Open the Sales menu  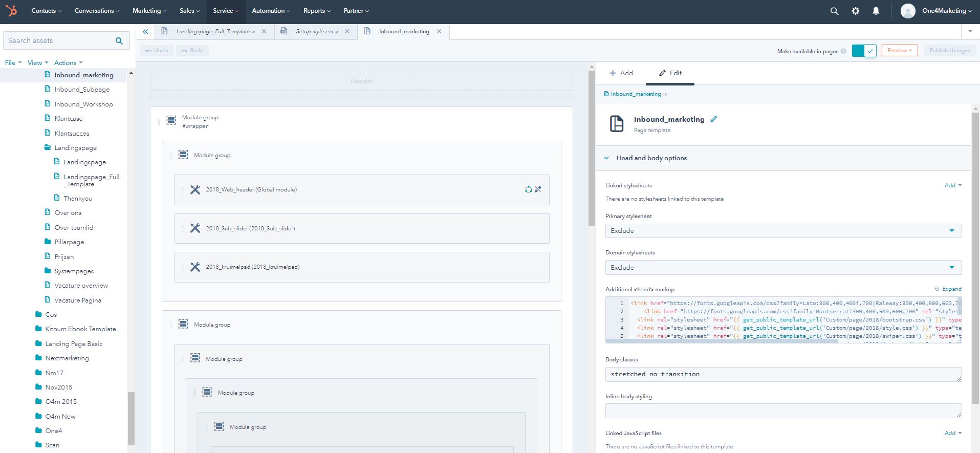click(x=190, y=11)
